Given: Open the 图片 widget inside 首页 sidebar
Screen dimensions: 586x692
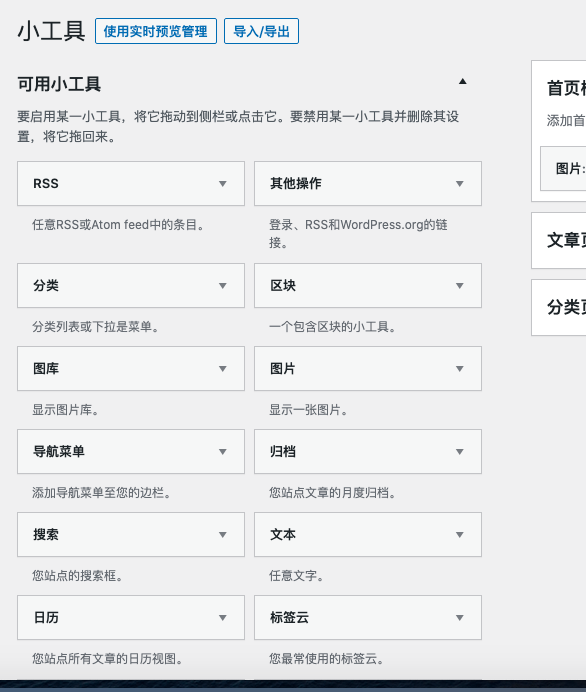Looking at the screenshot, I should (564, 169).
